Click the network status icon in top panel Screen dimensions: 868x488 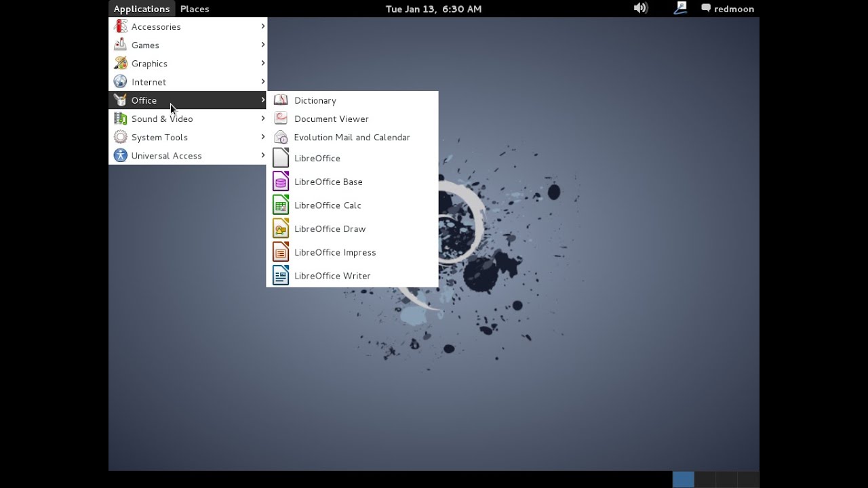click(x=680, y=8)
